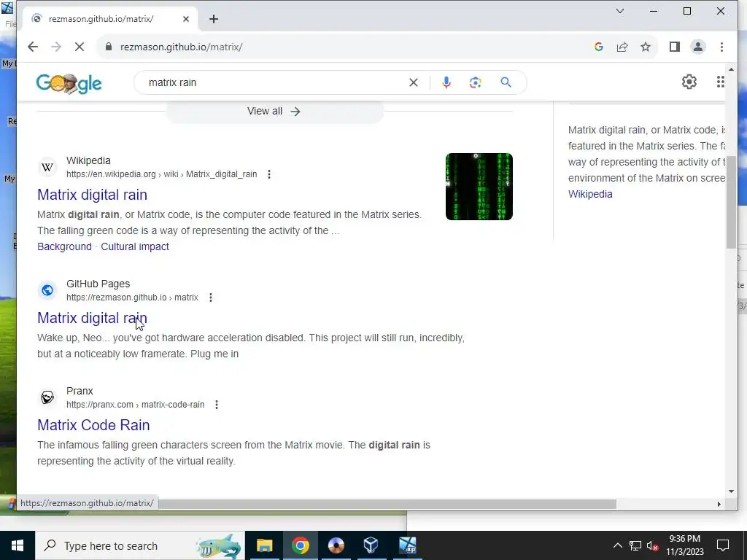This screenshot has height=560, width=747.
Task: Open Google quick settings gear
Action: point(689,82)
